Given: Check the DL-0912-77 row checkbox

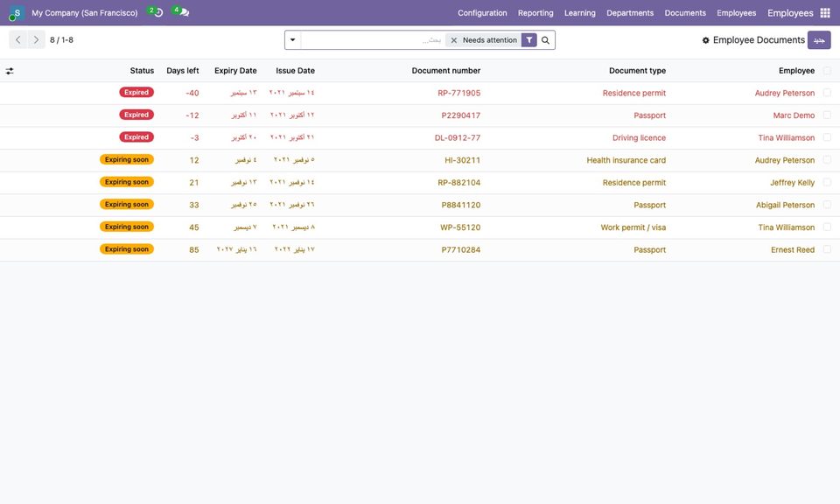Looking at the screenshot, I should 827,137.
